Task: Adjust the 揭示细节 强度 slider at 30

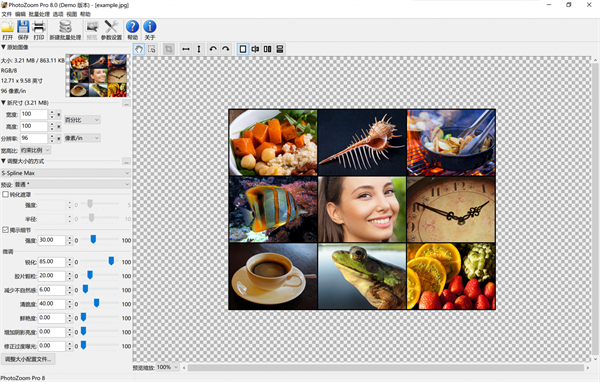Action: pyautogui.click(x=93, y=239)
